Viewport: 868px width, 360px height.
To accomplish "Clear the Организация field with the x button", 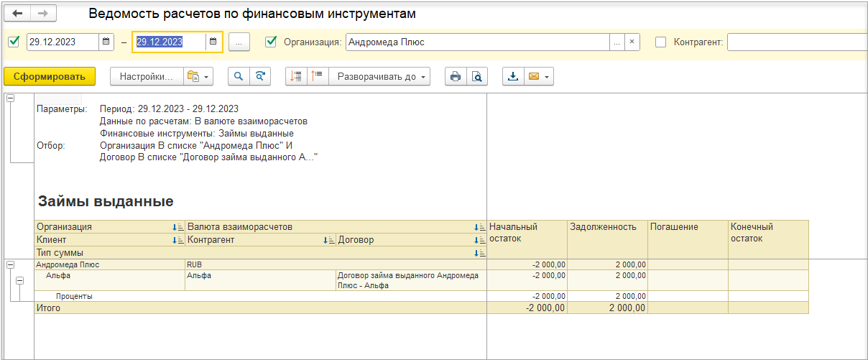I will coord(632,42).
